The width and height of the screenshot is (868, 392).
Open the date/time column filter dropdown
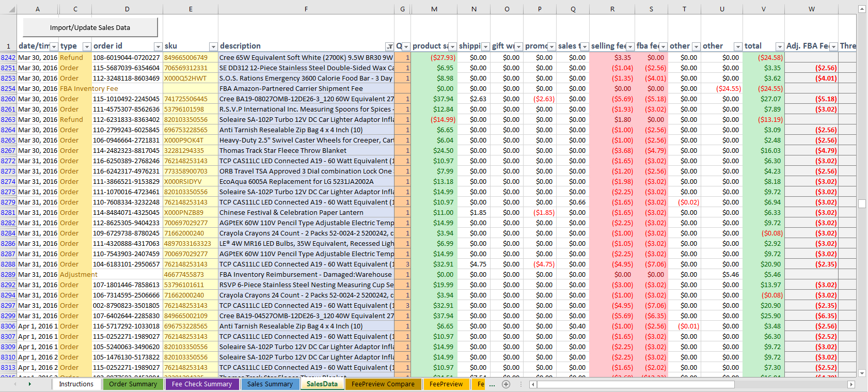[x=54, y=46]
